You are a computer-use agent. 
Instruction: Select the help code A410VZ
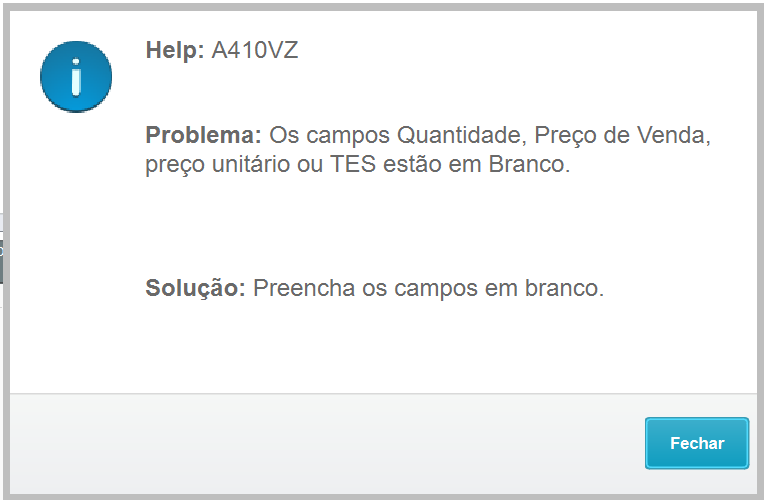coord(255,50)
